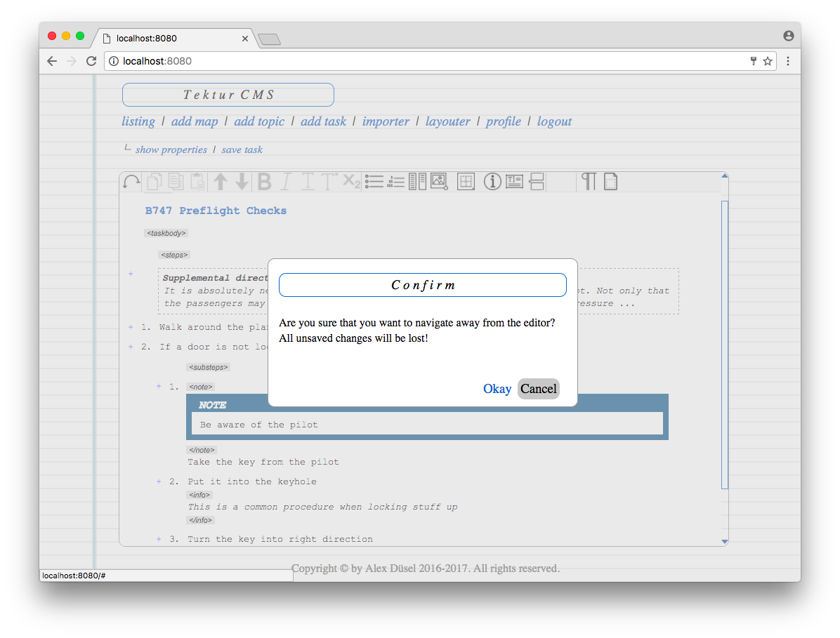Click the move down arrow icon
This screenshot has width=840, height=638.
tap(242, 182)
